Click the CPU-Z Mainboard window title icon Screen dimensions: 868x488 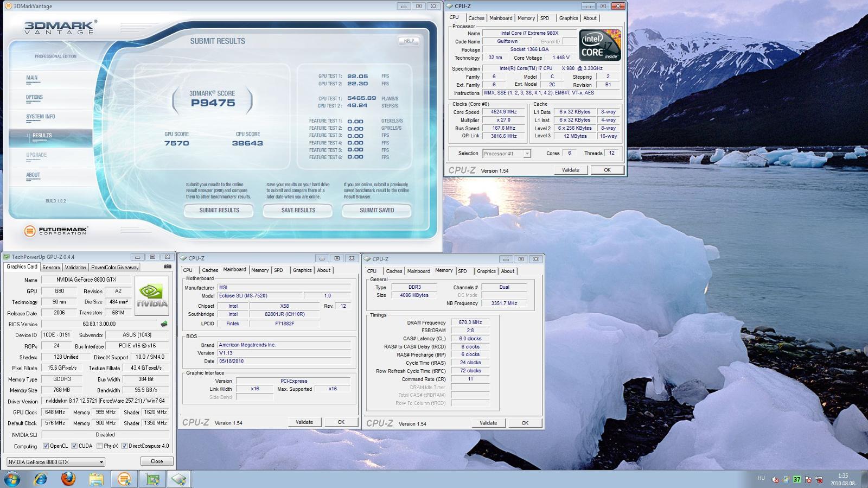(x=183, y=258)
